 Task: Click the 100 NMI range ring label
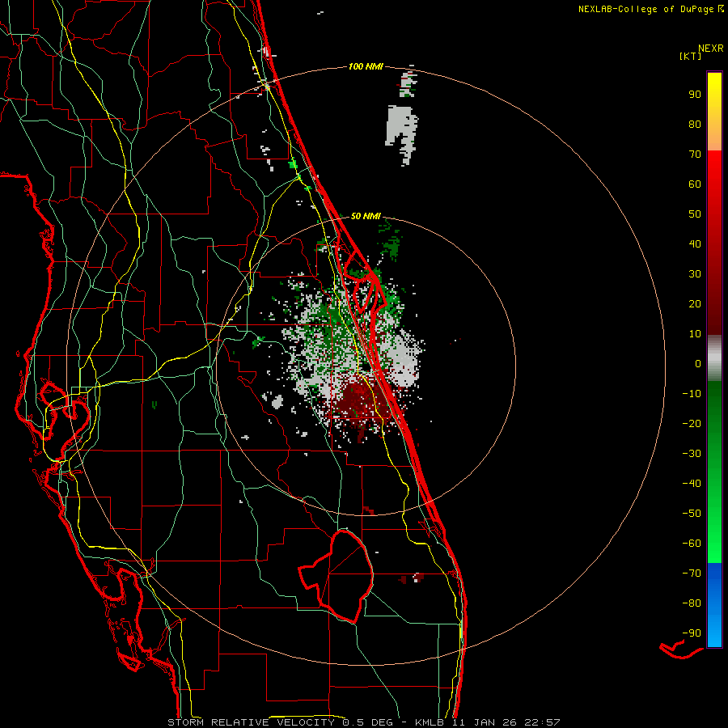[x=366, y=66]
